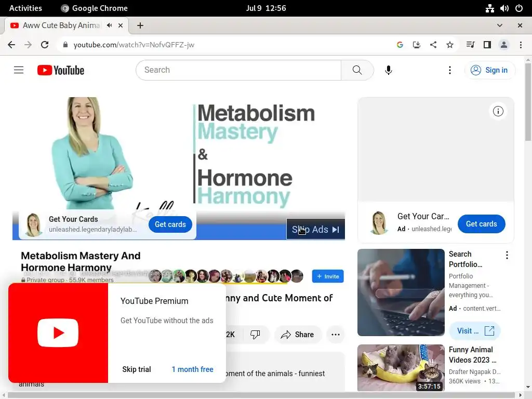Viewport: 532px width, 399px height.
Task: Open clock and calendar Jul 9 12:56
Action: (266, 8)
